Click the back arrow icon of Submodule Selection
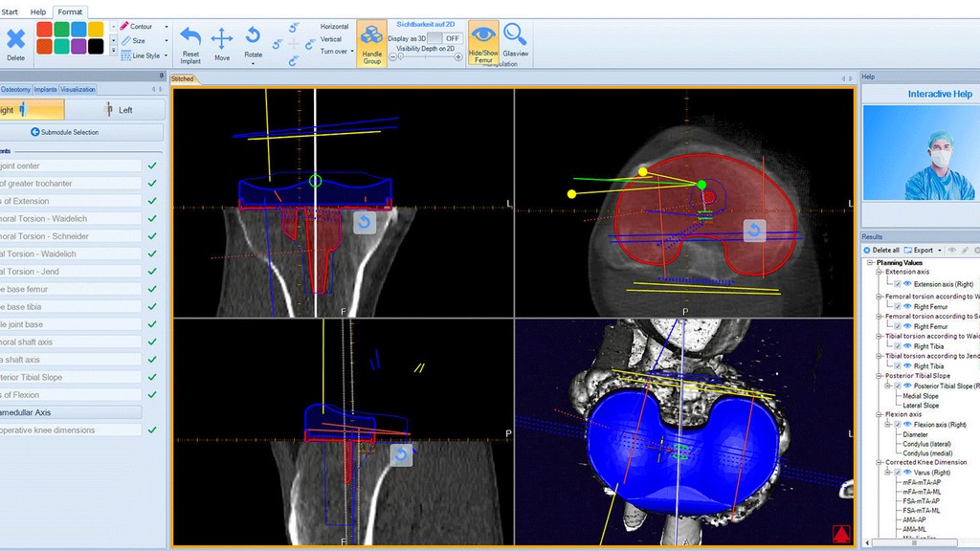Image resolution: width=980 pixels, height=551 pixels. [35, 132]
